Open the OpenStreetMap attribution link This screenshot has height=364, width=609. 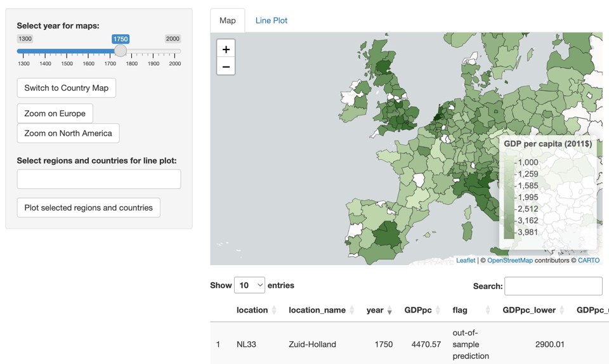tap(509, 261)
